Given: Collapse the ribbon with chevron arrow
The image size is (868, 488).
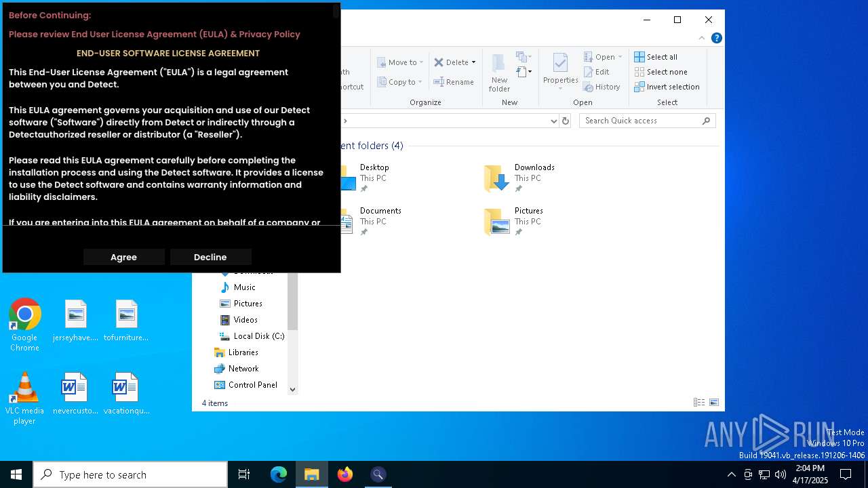Looking at the screenshot, I should [x=703, y=38].
